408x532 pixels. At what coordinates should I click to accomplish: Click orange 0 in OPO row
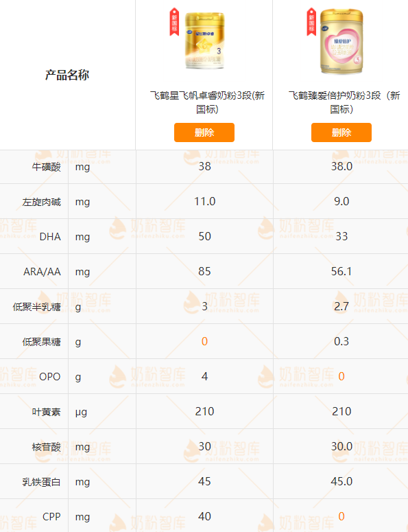click(x=341, y=376)
